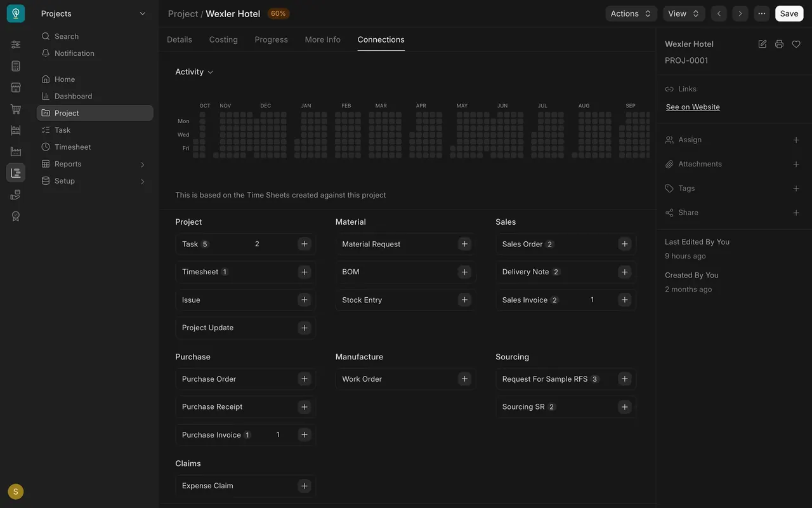Go to Home in sidebar
This screenshot has width=812, height=508.
95,79
